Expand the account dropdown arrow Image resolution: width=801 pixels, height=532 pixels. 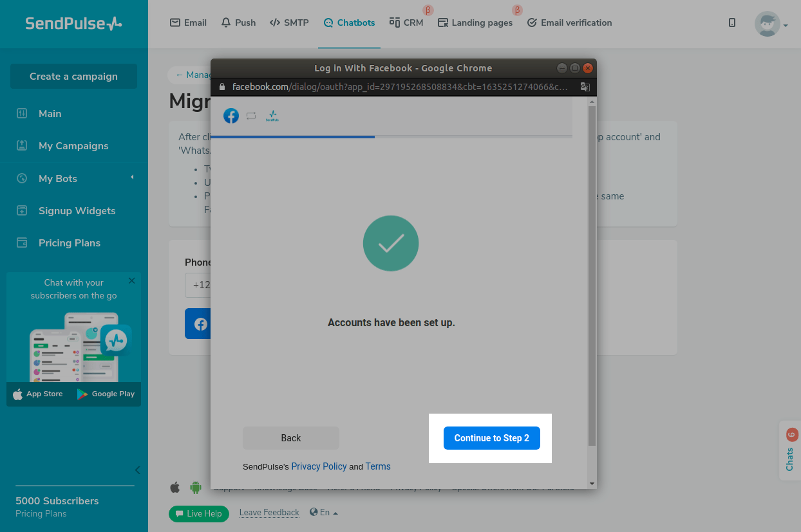[x=786, y=26]
